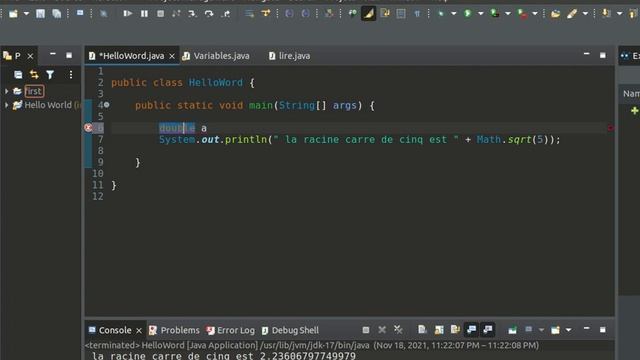Toggle Show Console on Standard Error change
This screenshot has height=360, width=640.
[488, 330]
